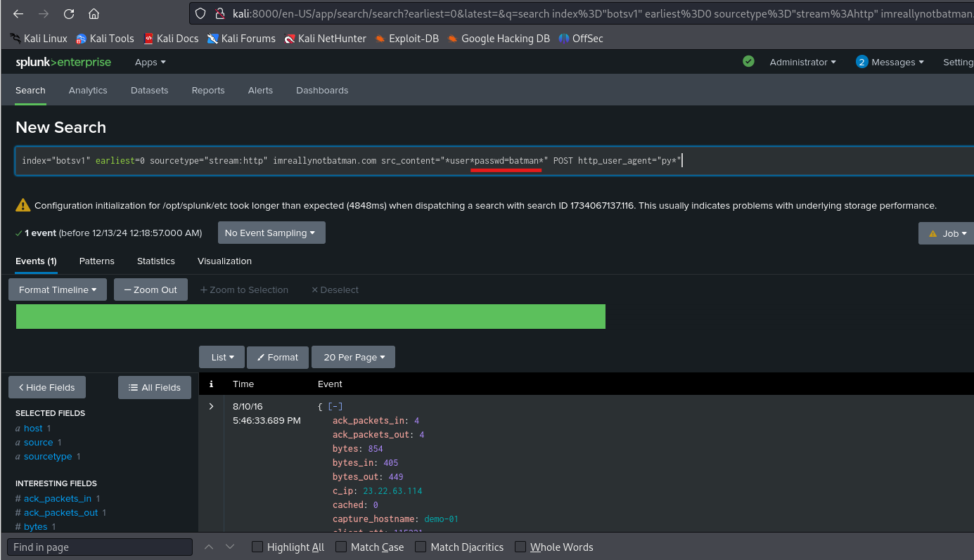Expand the event row chevron
This screenshot has width=974, height=560.
[x=211, y=406]
